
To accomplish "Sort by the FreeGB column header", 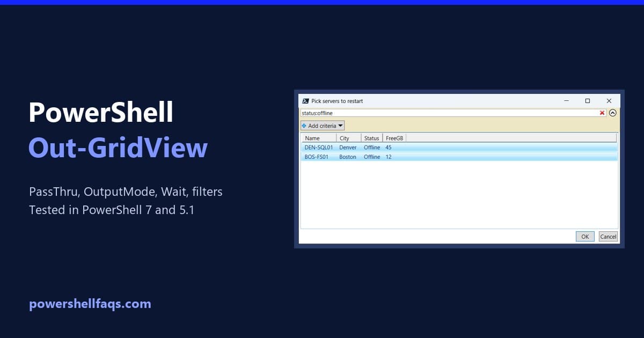I will click(394, 138).
